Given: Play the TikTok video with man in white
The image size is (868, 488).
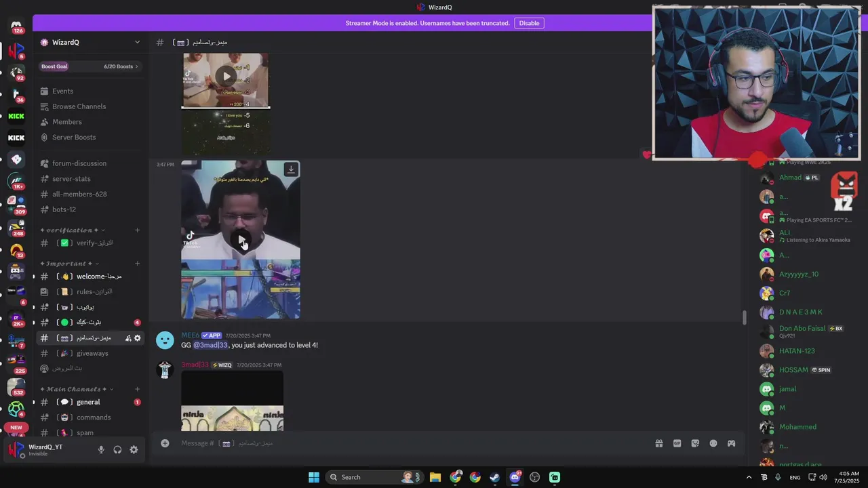Looking at the screenshot, I should coord(241,239).
